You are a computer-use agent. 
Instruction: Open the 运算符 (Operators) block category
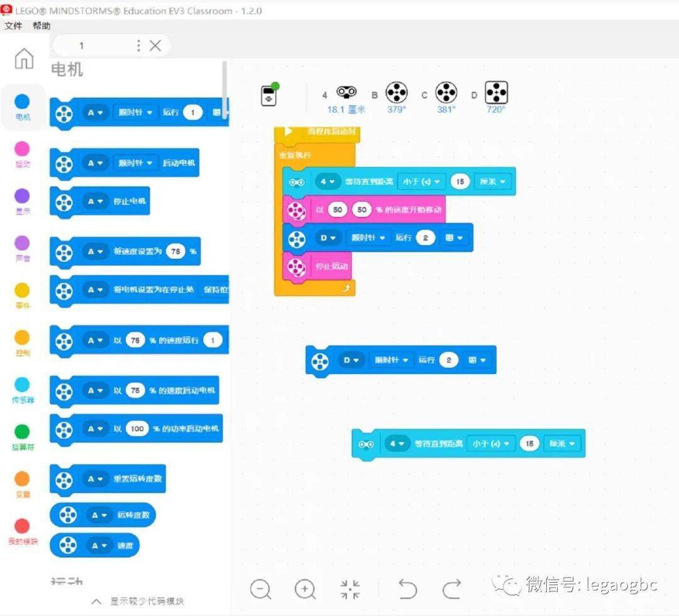point(23,434)
